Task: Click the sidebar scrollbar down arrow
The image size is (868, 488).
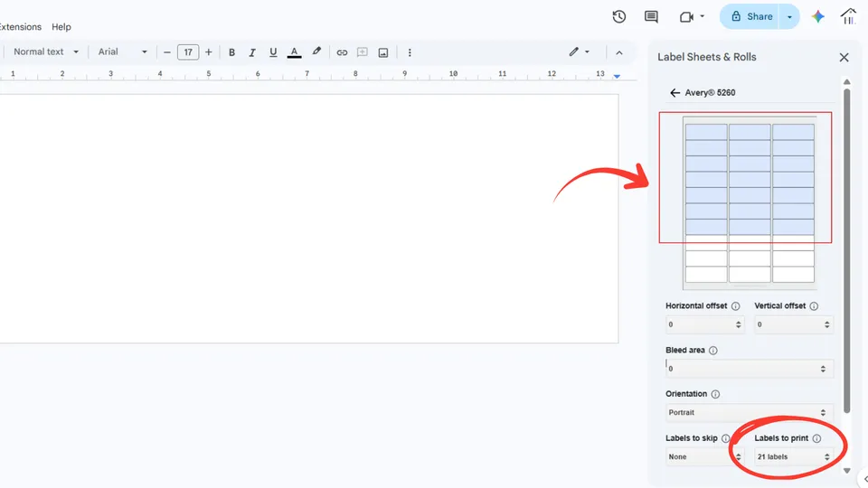Action: coord(846,471)
